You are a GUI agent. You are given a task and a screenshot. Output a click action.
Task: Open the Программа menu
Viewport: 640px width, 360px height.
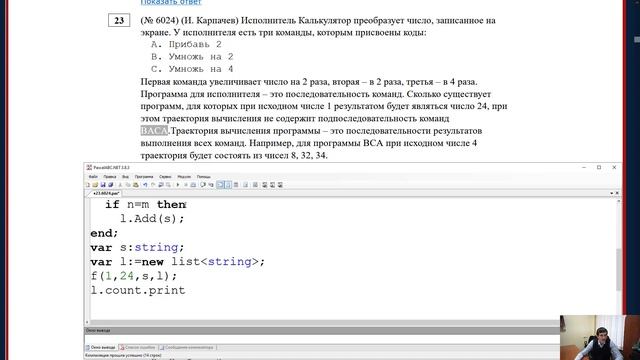tap(144, 177)
